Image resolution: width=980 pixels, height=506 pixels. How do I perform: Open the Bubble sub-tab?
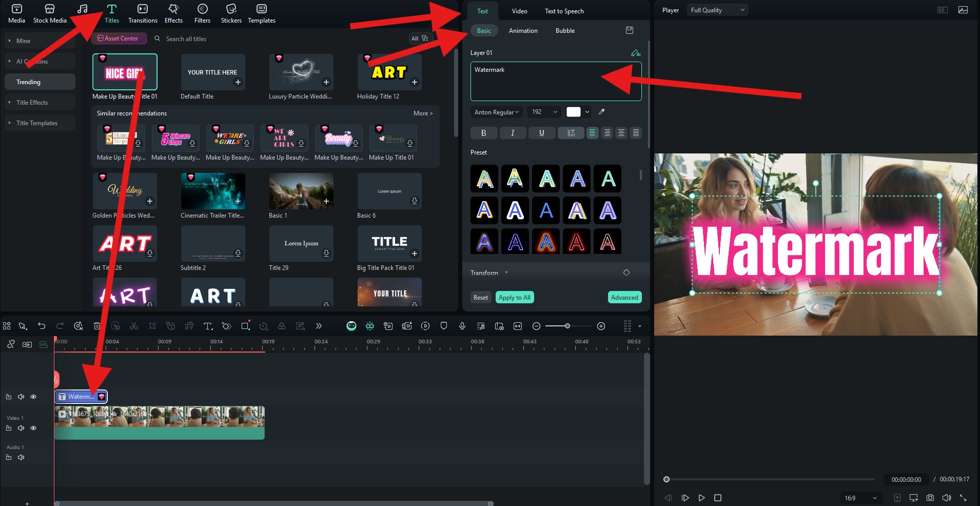point(565,30)
